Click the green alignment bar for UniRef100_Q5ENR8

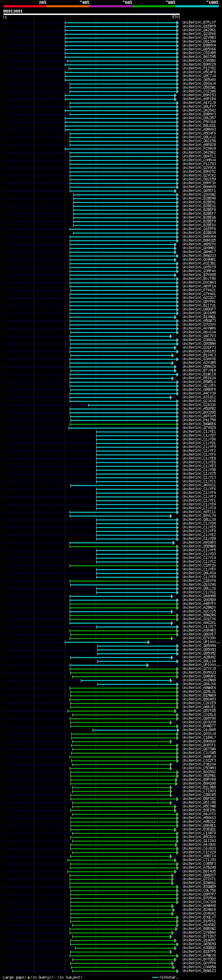tap(124, 547)
